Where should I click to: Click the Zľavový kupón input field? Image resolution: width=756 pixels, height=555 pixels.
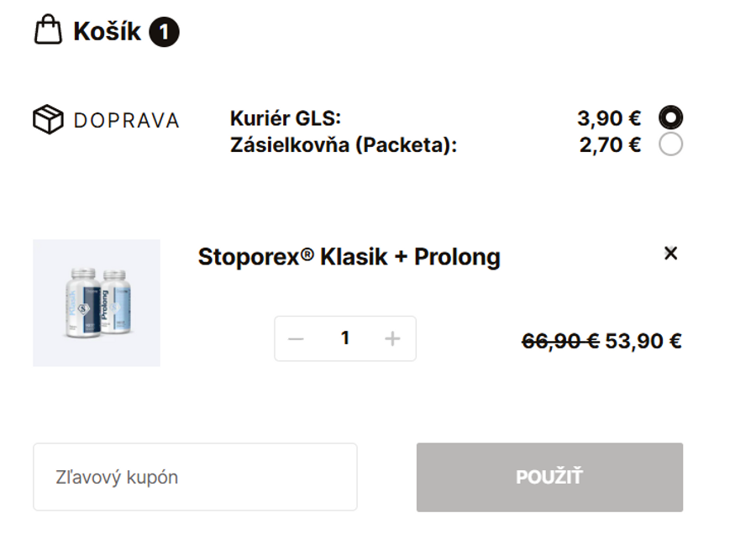pos(195,476)
